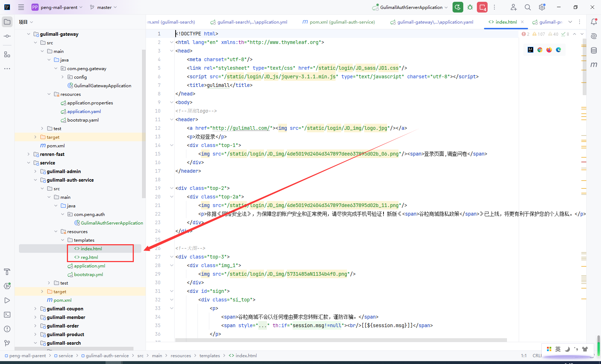Open run configuration dropdown
The height and width of the screenshot is (364, 601).
point(410,7)
